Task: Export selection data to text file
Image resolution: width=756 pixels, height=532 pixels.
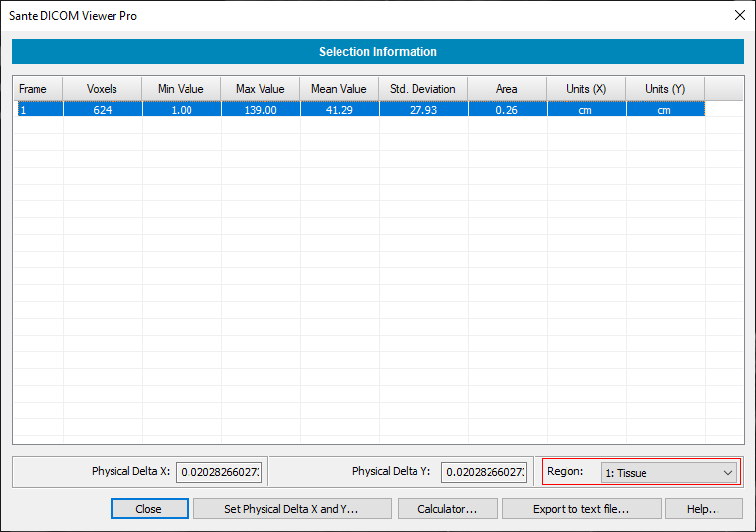Action: click(x=580, y=509)
